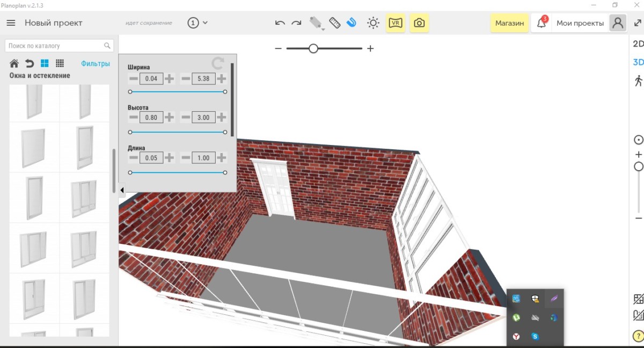Image resolution: width=644 pixels, height=348 pixels.
Task: Open the help question mark
Action: tap(638, 336)
